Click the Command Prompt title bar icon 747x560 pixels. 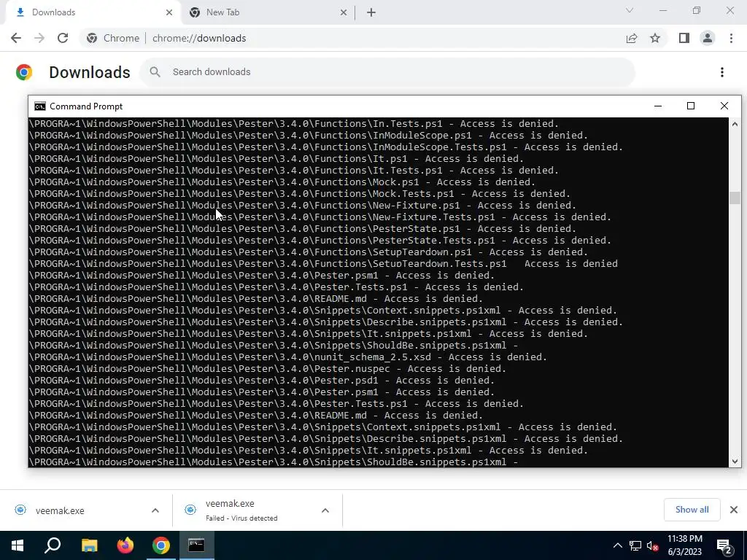(40, 106)
